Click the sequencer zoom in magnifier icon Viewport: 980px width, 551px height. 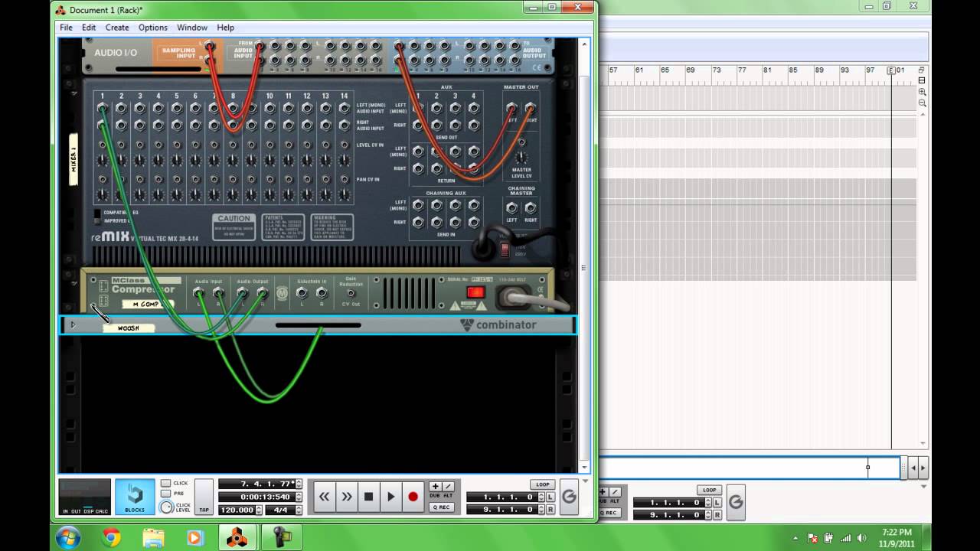click(x=922, y=91)
